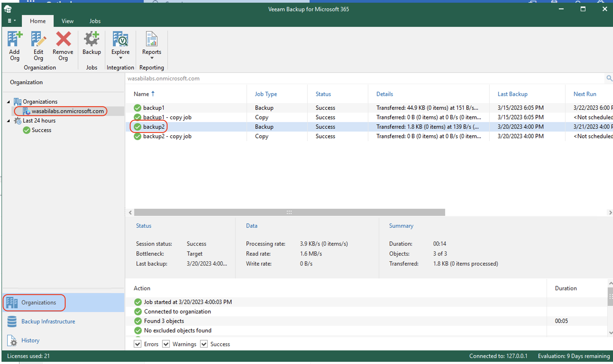
Task: Click the Backup Infrastructure database icon
Action: pyautogui.click(x=12, y=321)
